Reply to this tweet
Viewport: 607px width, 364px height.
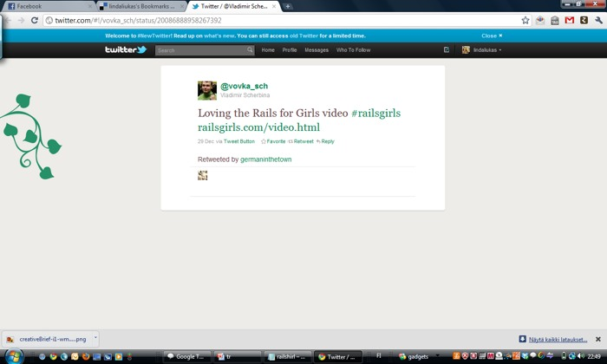(325, 141)
